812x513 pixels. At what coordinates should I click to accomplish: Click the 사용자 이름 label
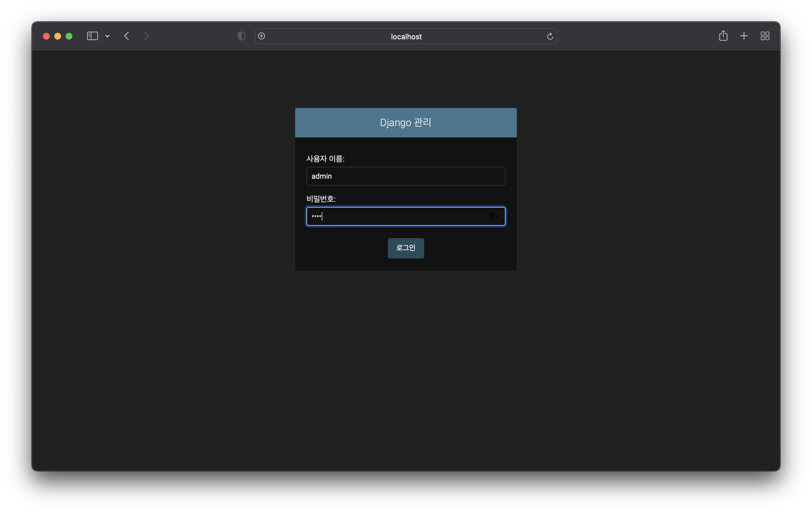coord(325,159)
